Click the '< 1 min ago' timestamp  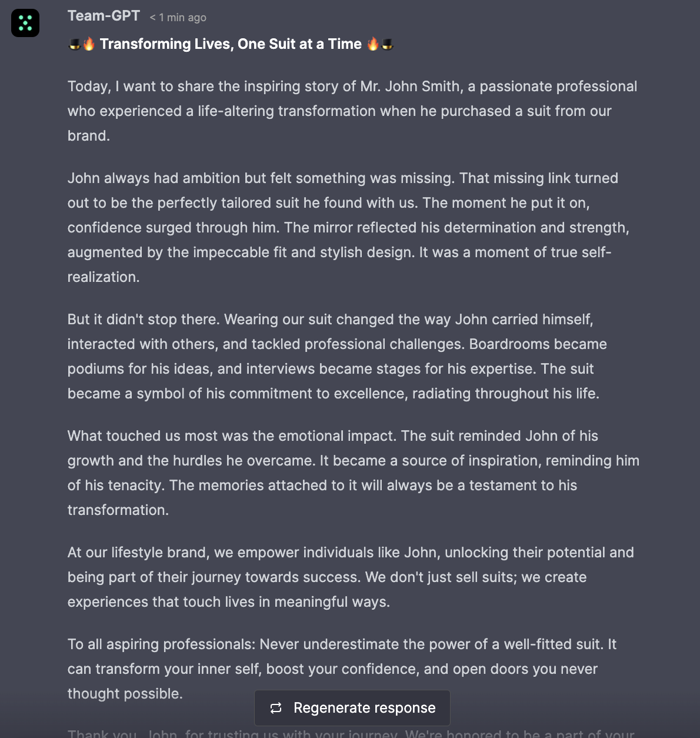(178, 18)
